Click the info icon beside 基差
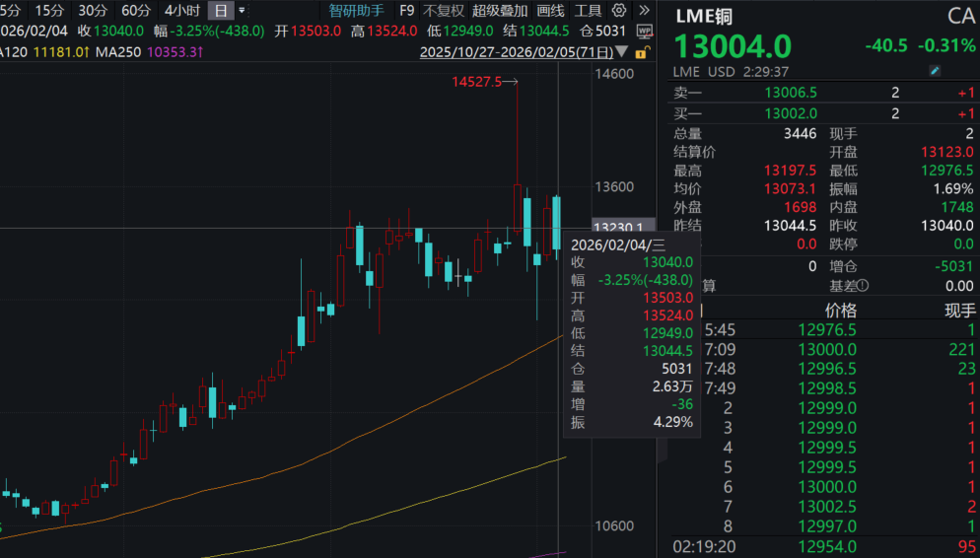The height and width of the screenshot is (558, 980). pyautogui.click(x=863, y=286)
